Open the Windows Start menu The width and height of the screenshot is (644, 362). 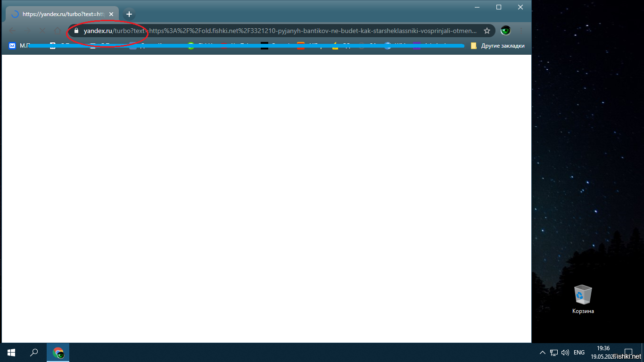pyautogui.click(x=11, y=353)
